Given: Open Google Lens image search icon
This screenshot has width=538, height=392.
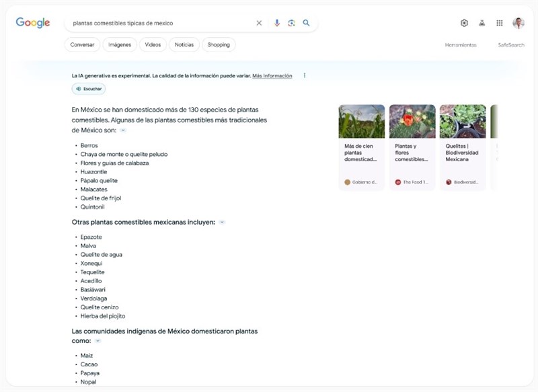Looking at the screenshot, I should coord(292,23).
